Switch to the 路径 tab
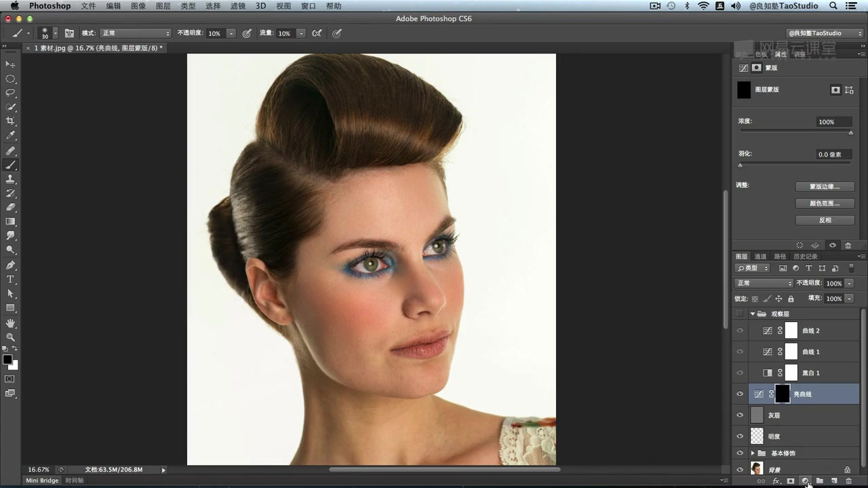 point(781,257)
